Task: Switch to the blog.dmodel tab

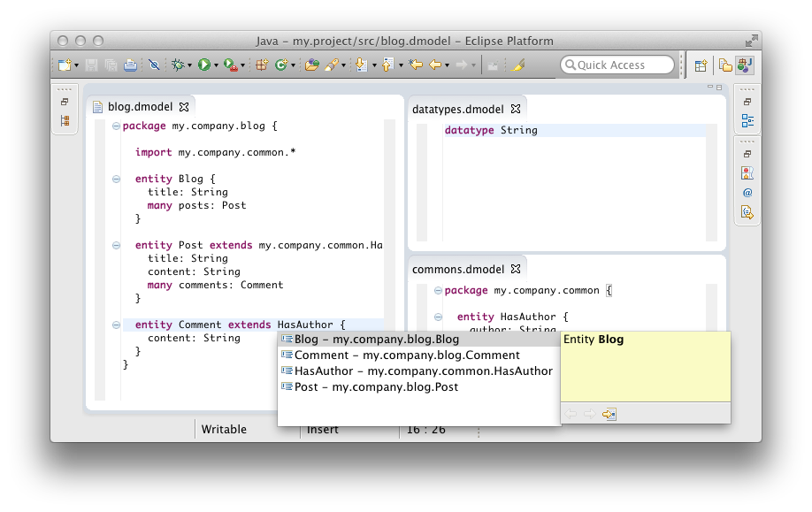Action: [x=141, y=107]
